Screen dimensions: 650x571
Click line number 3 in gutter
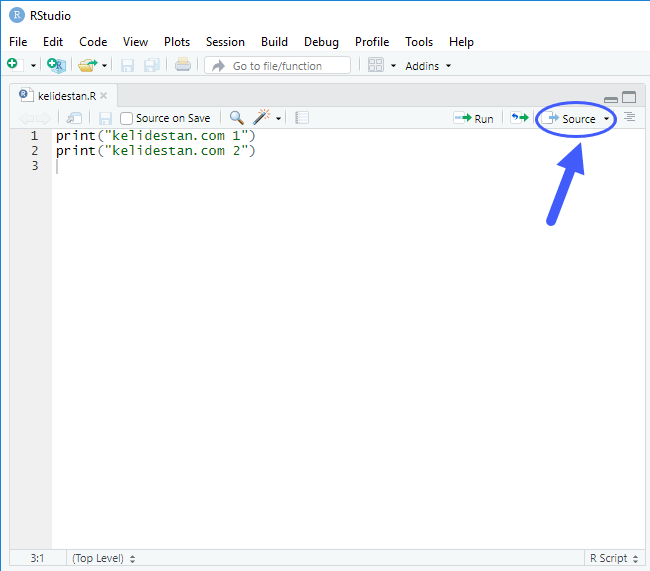coord(35,166)
